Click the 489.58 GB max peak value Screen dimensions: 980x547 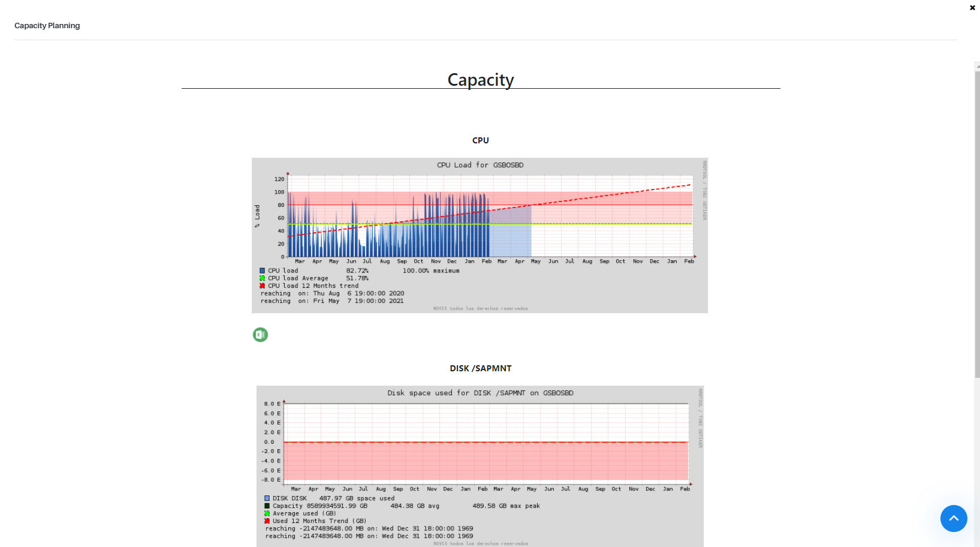[x=505, y=506]
